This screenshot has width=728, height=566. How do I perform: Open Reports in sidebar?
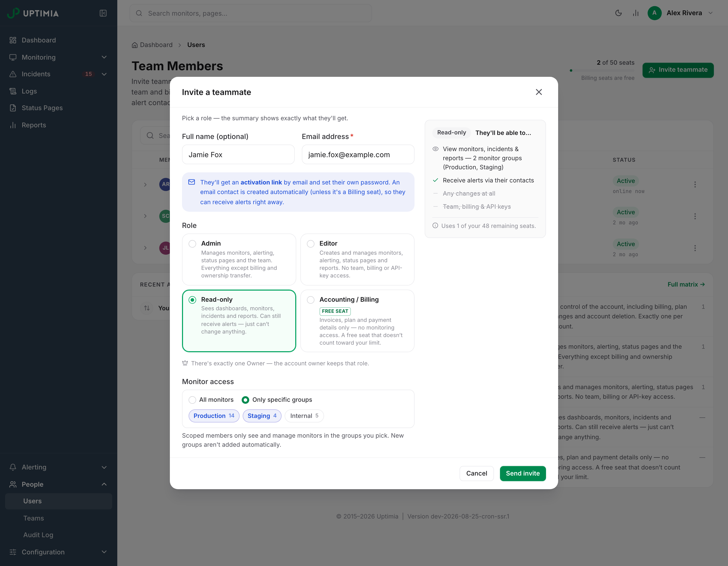click(x=59, y=125)
